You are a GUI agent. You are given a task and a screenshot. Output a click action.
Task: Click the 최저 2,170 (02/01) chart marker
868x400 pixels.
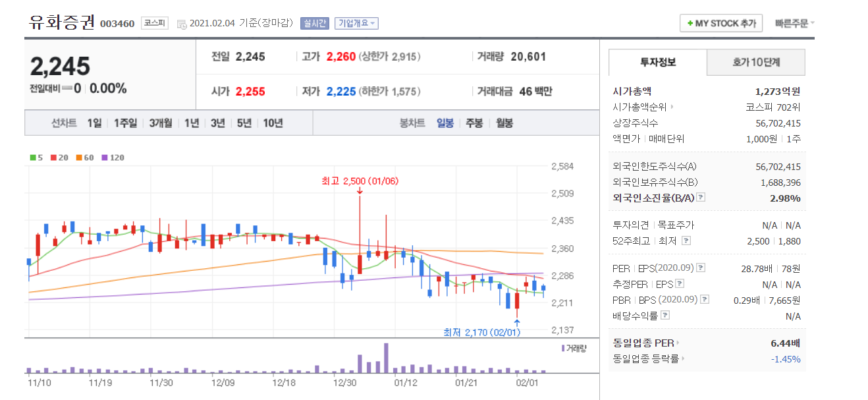(x=482, y=332)
